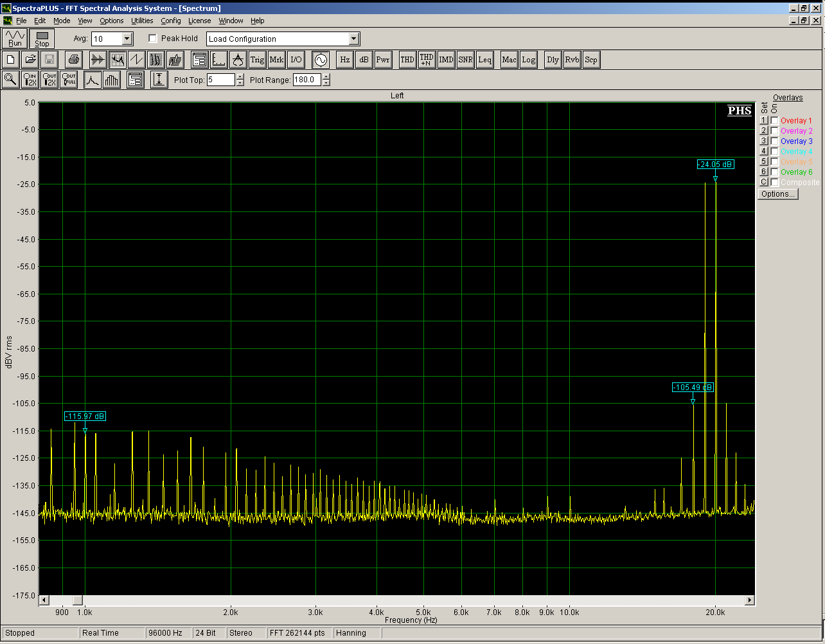Click the Mrk markers toolbar button
825x644 pixels.
coord(276,60)
